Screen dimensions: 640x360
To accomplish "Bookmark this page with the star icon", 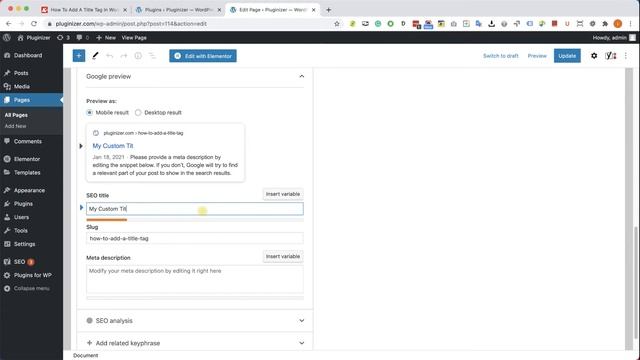I will pyautogui.click(x=337, y=24).
